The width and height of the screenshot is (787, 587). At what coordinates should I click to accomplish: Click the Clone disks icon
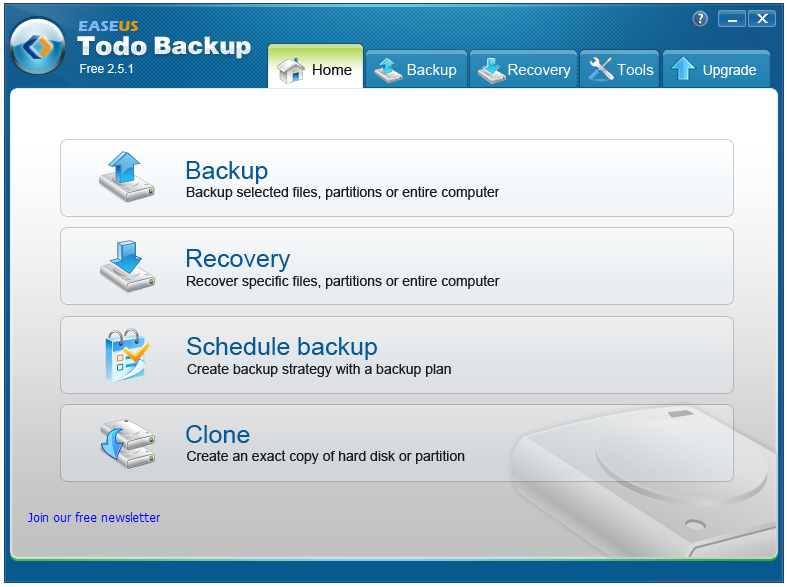point(127,444)
